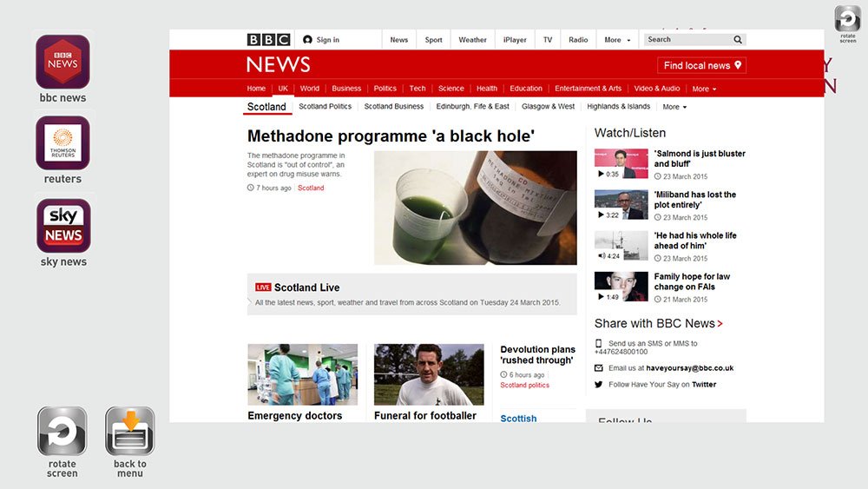Open the reuters app icon
The width and height of the screenshot is (868, 489).
click(x=62, y=143)
